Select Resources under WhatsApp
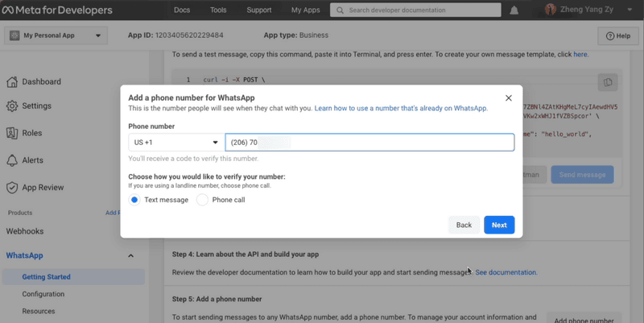This screenshot has width=644, height=323. [x=39, y=311]
